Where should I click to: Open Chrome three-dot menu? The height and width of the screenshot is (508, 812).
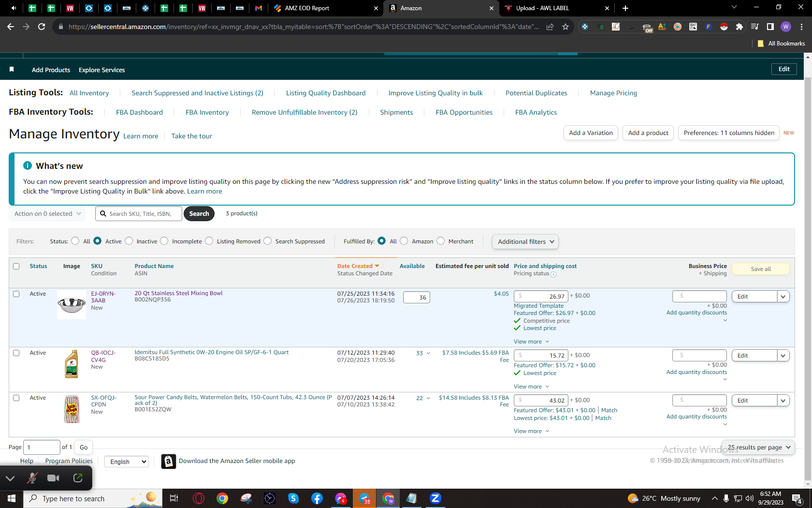(801, 27)
